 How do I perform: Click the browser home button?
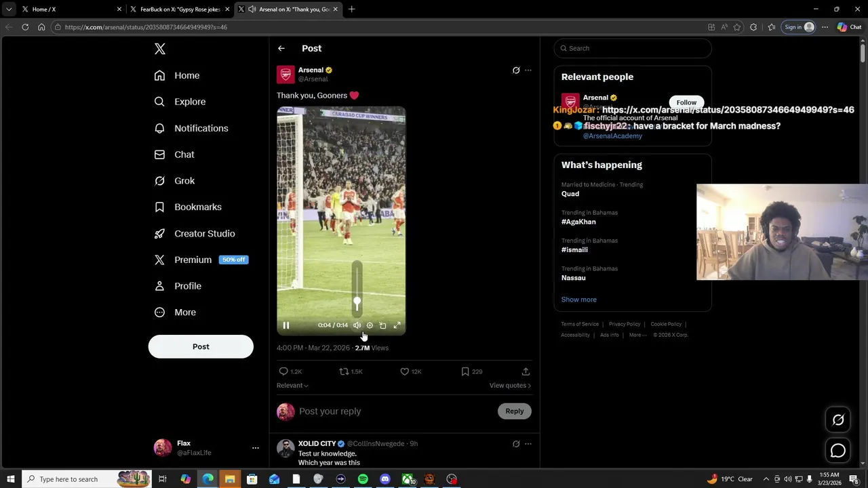click(41, 27)
